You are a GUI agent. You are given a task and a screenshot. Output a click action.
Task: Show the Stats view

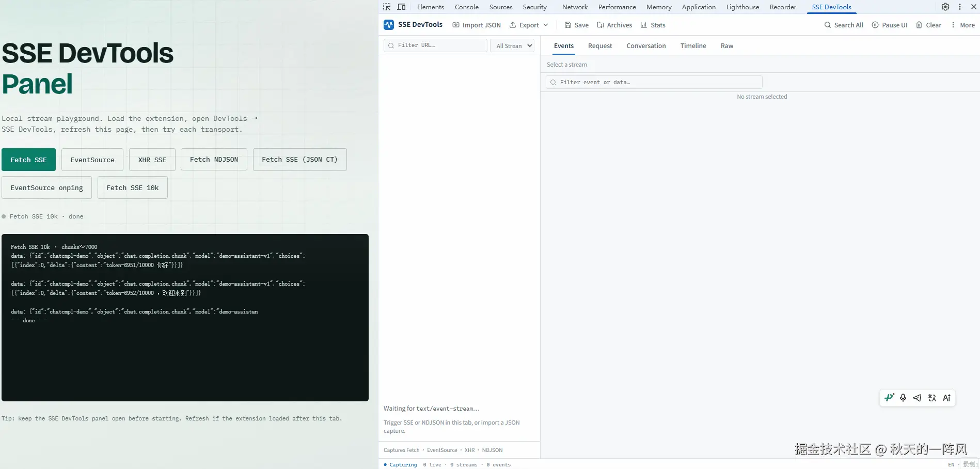point(653,25)
